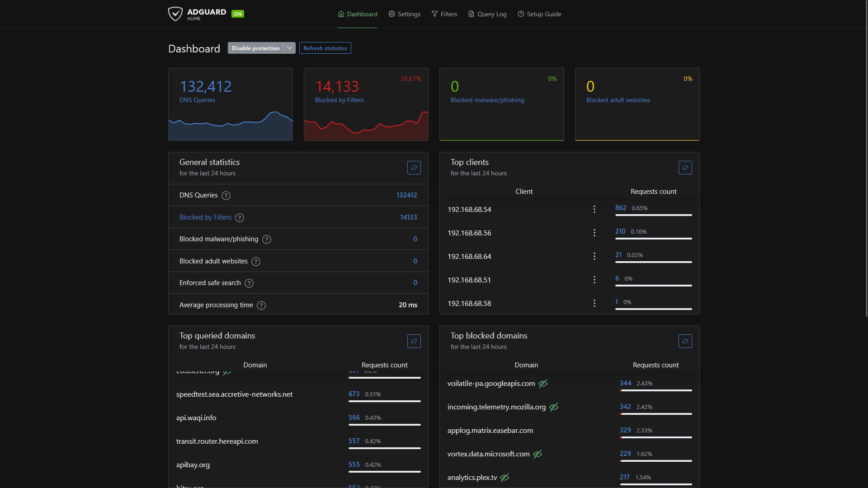Screen dimensions: 868x488
Task: Click the 14133 blocked count value
Action: 408,217
